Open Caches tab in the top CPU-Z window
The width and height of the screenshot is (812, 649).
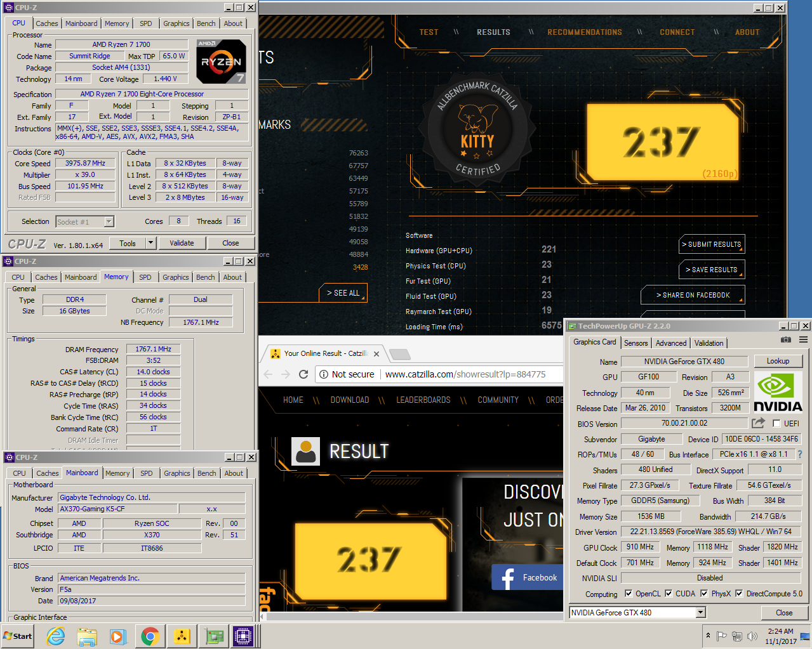point(47,23)
